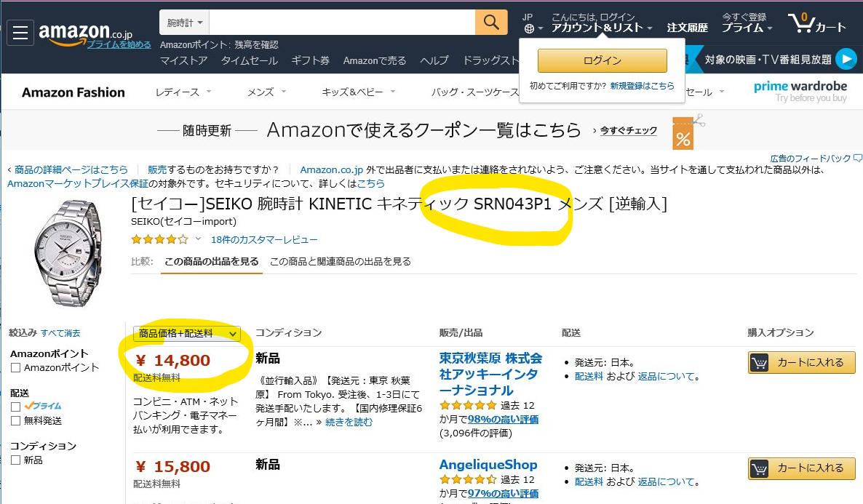
Task: Open 18件のカスタマーレビュー link
Action: [x=264, y=239]
